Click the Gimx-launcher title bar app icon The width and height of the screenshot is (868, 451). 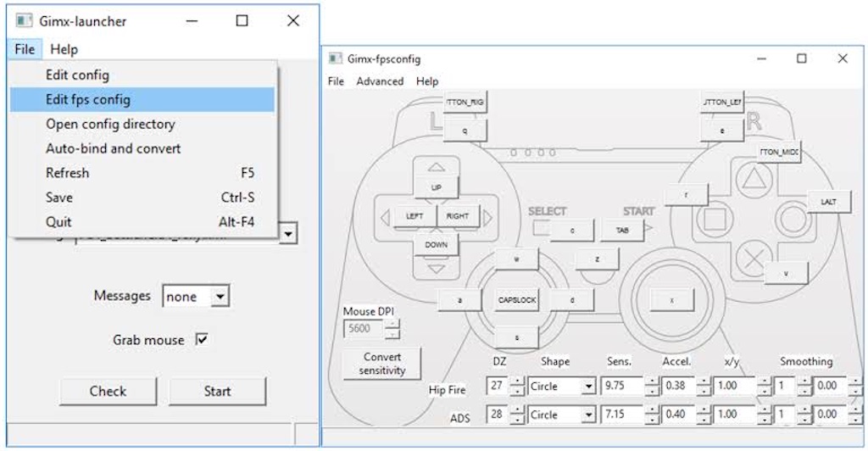(24, 21)
